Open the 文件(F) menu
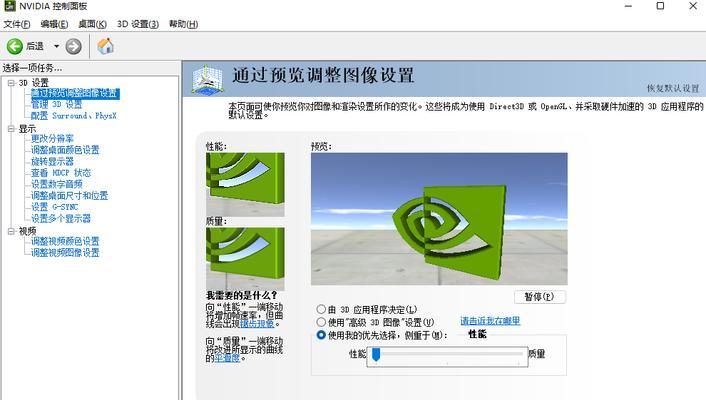 click(17, 24)
